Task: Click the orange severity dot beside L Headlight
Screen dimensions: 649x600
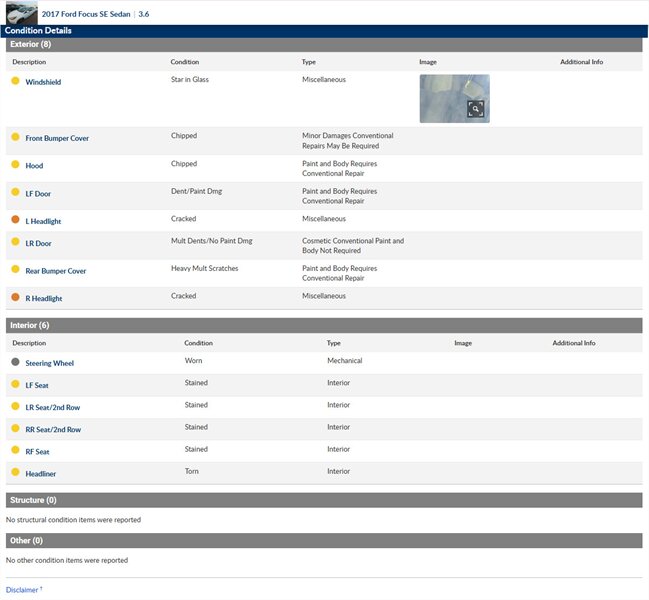Action: coord(15,219)
